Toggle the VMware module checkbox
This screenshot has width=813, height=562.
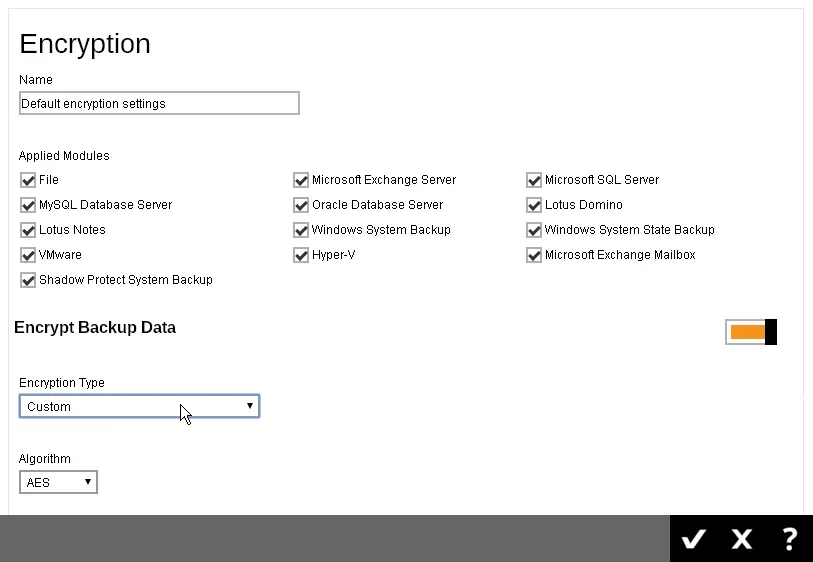pos(28,255)
